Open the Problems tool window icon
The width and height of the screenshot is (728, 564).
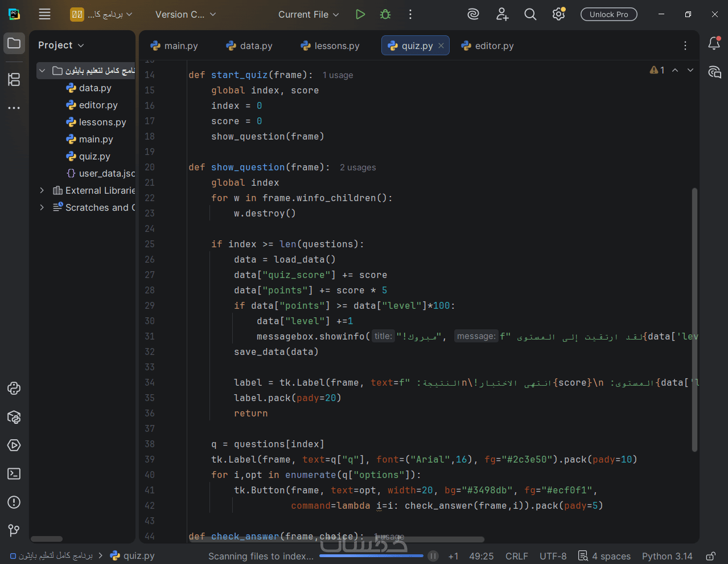click(14, 502)
